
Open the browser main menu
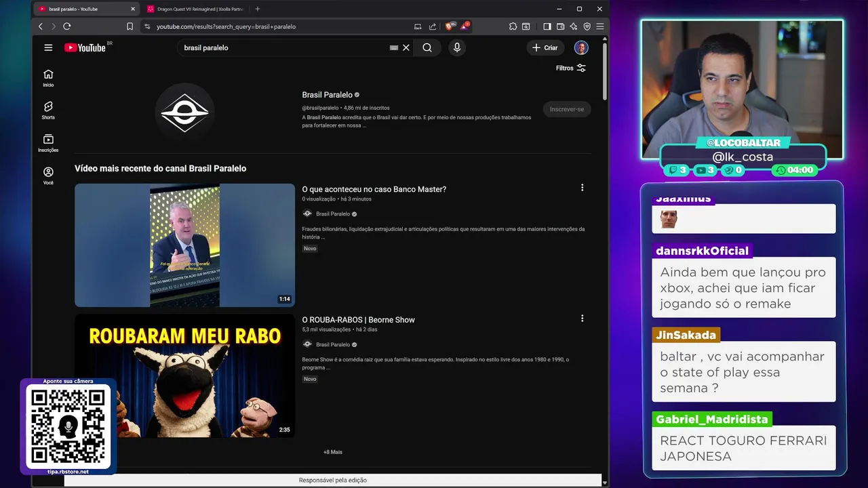[x=599, y=26]
